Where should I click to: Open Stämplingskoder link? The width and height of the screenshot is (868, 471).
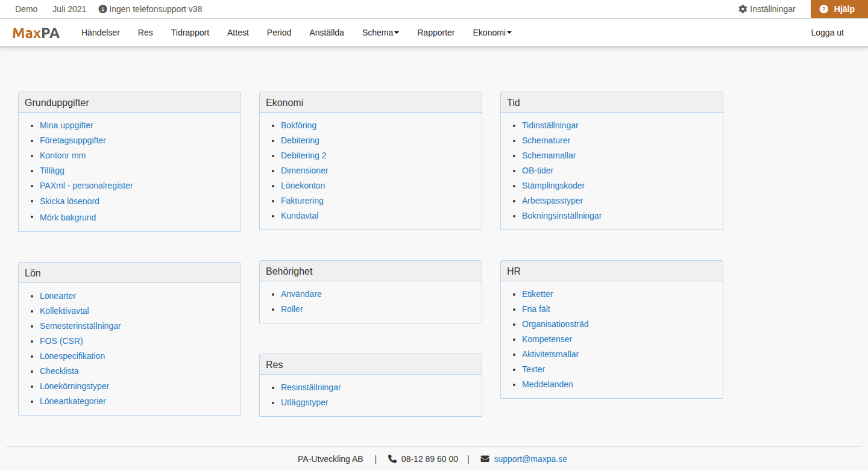553,186
